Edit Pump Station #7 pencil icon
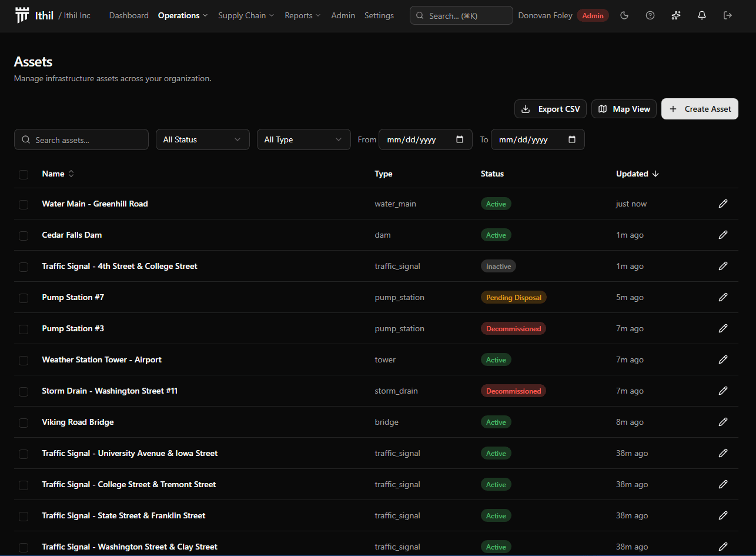The image size is (756, 556). tap(723, 297)
